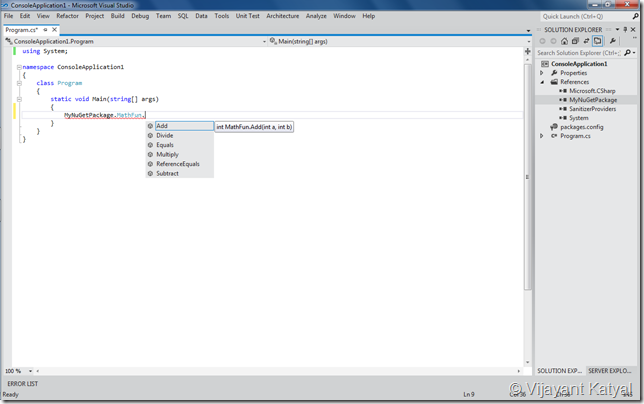The height and width of the screenshot is (404, 644).
Task: Expand the Properties node in Solution Explorer
Action: [x=542, y=73]
